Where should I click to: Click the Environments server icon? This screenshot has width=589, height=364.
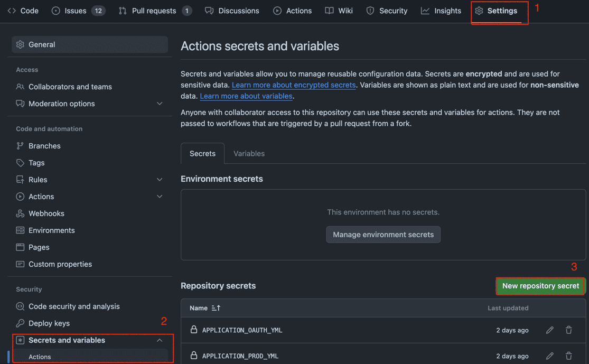[20, 230]
